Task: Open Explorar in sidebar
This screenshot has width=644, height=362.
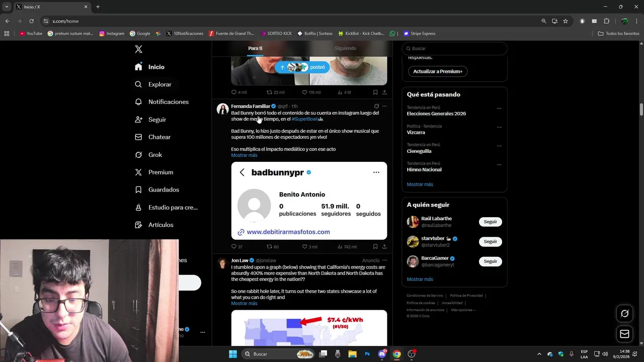Action: tap(153, 84)
